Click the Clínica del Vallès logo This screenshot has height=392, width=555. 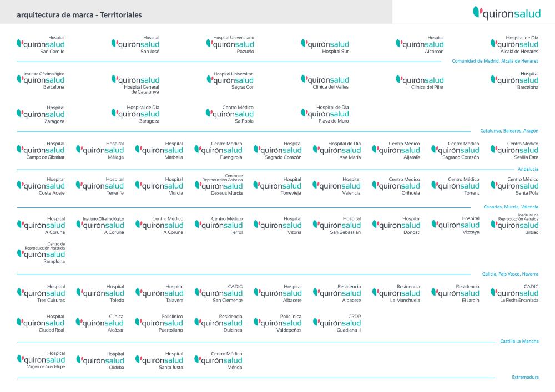point(325,82)
